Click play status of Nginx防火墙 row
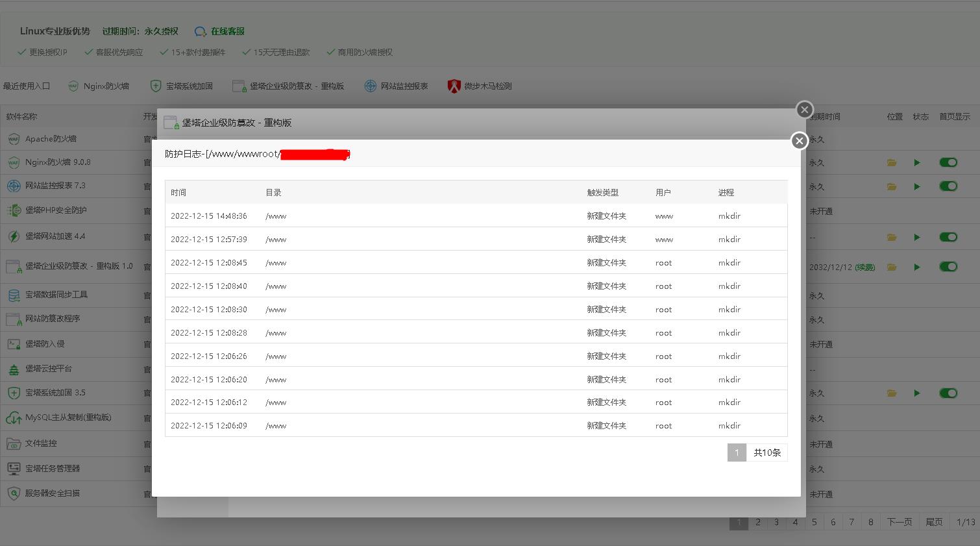 pyautogui.click(x=917, y=163)
